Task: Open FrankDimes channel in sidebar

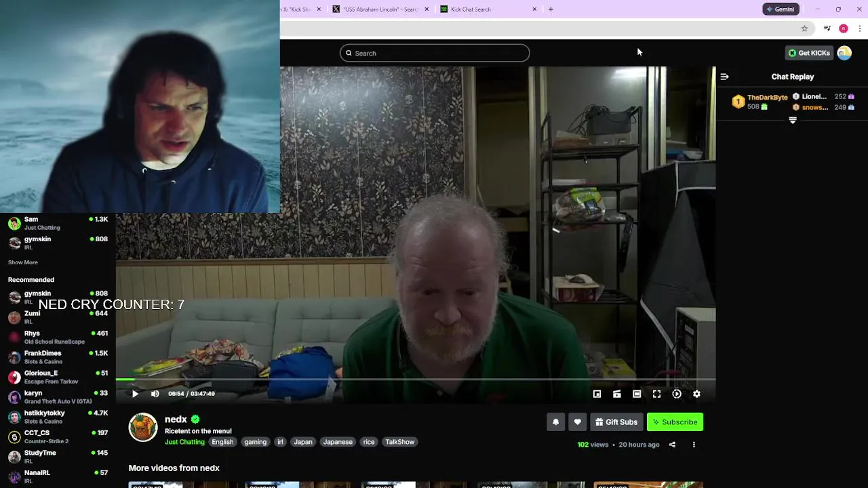Action: (58, 357)
